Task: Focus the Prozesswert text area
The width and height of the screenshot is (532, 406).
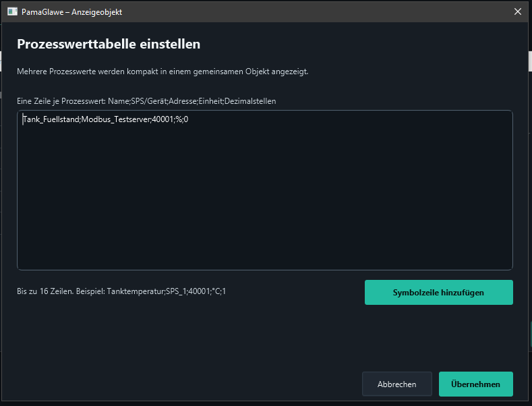Action: [x=264, y=190]
